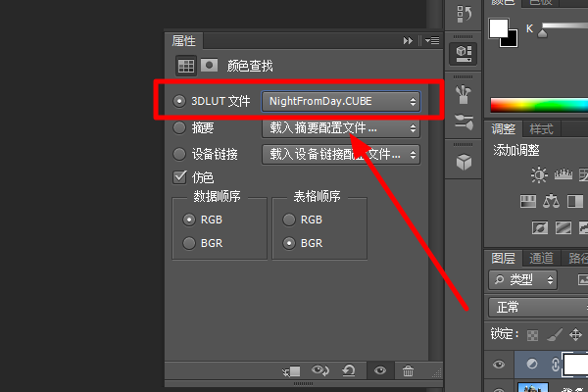Open the Brush panel dock icon
Screen dimensions: 588x392
pyautogui.click(x=464, y=94)
